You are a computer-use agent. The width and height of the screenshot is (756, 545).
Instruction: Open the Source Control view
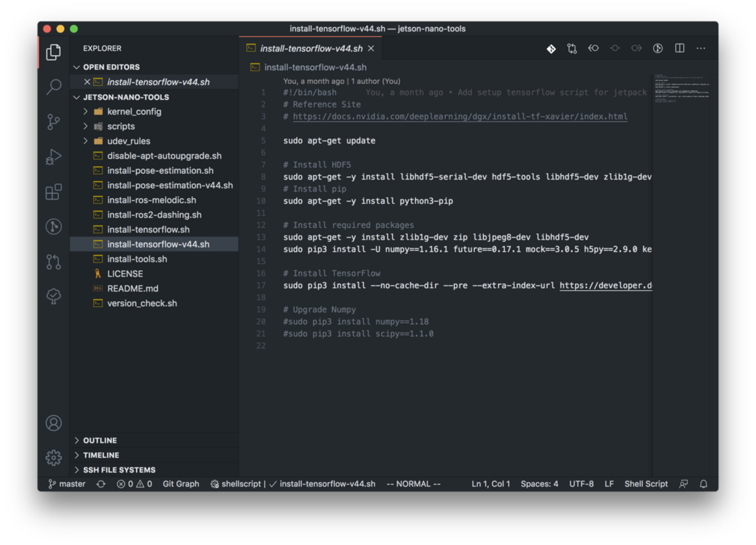point(54,122)
